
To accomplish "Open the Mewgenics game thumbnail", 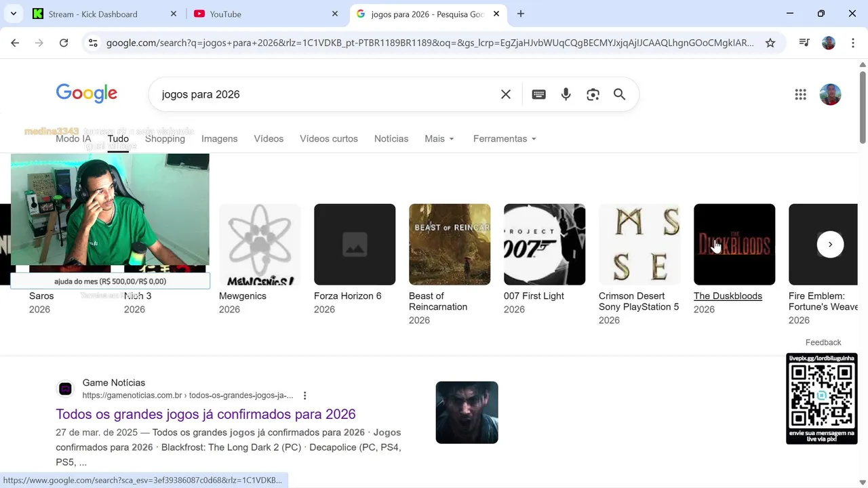I will (260, 244).
